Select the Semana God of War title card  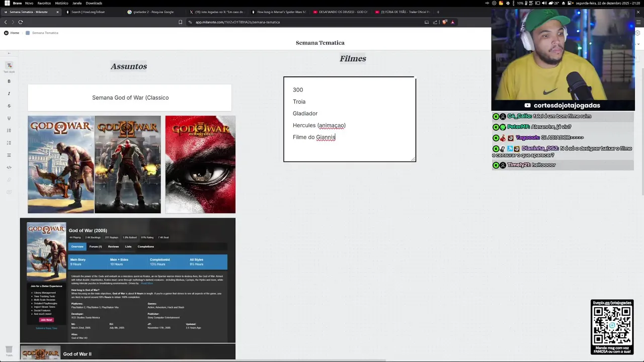(x=130, y=98)
